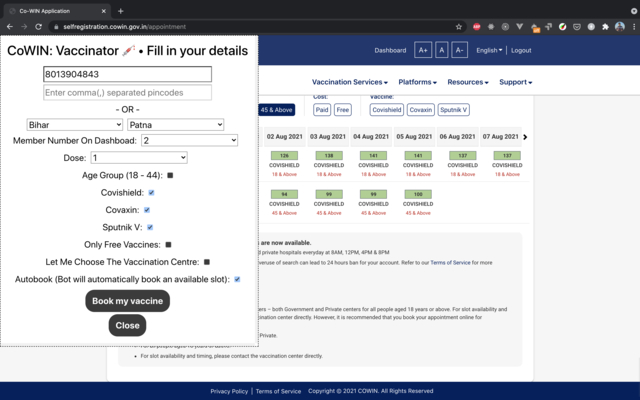This screenshot has width=640, height=400.
Task: Go back to the previous browser page
Action: pos(10,27)
